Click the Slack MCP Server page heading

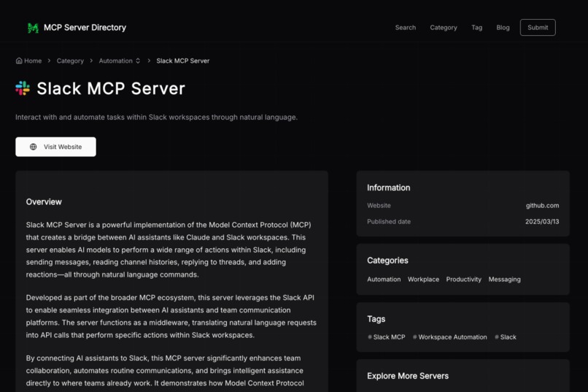(111, 88)
